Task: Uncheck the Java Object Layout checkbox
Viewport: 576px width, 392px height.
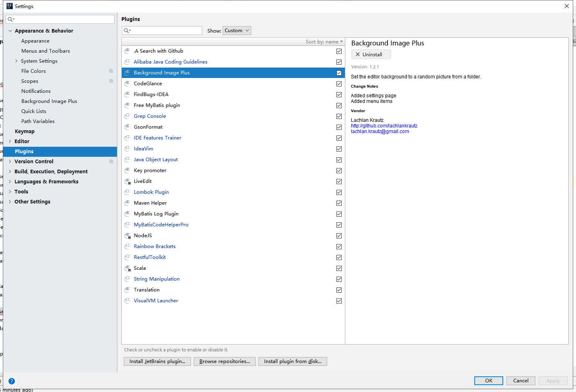Action: [x=339, y=160]
